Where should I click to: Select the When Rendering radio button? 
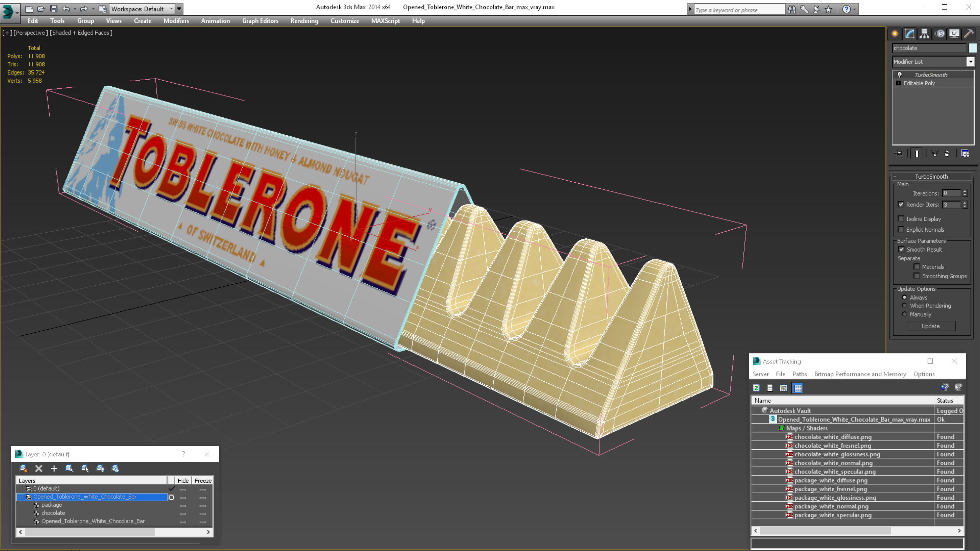(x=904, y=305)
